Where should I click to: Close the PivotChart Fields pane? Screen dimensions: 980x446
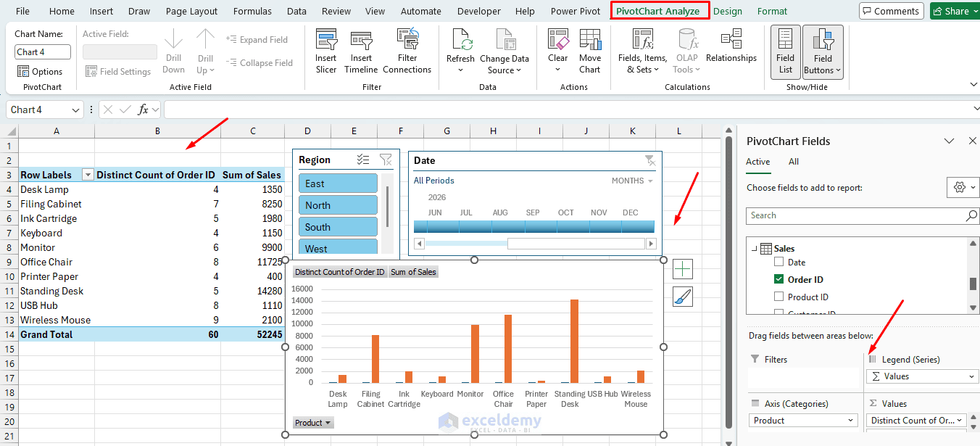tap(973, 141)
